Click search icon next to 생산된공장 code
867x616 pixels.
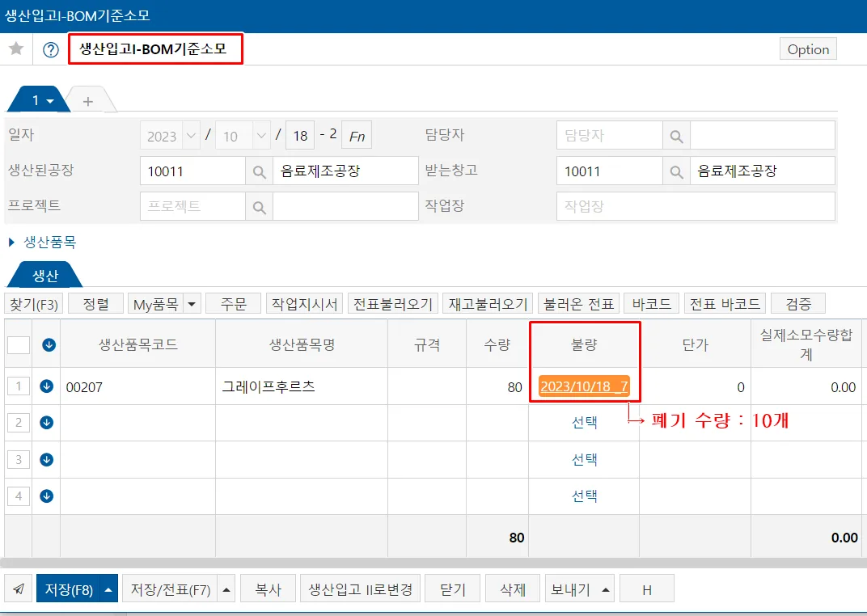(260, 171)
